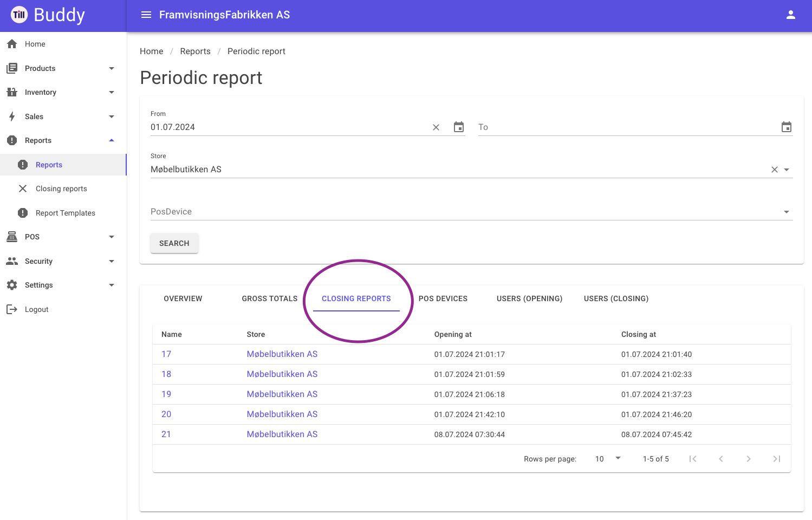Open the Rows per page dropdown
Screen dimensions: 812x520
[x=608, y=459]
